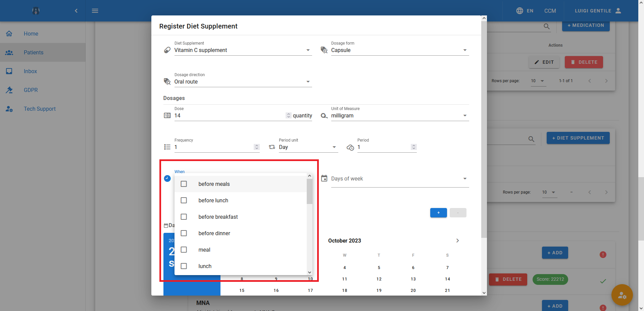Click the CCM header item

coord(550,11)
